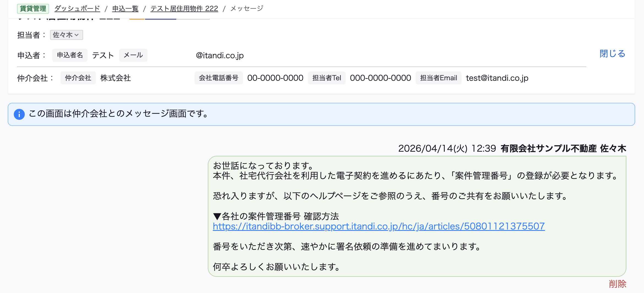This screenshot has height=293, width=644.
Task: Click the 担当者Email label tag
Action: point(438,78)
